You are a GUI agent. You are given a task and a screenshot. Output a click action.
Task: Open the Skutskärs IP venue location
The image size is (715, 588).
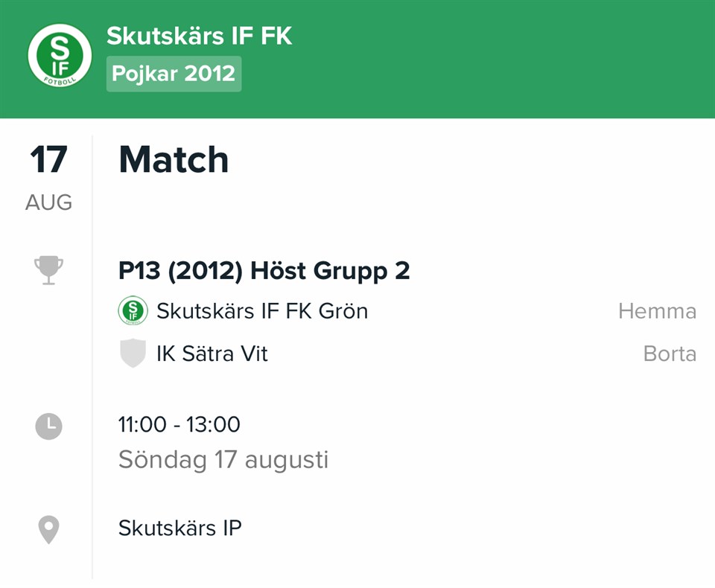[179, 528]
